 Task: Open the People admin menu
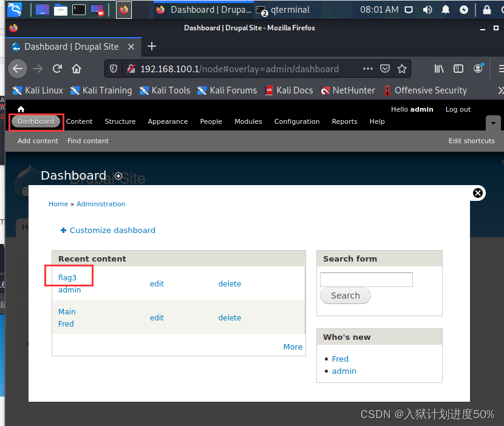[x=211, y=121]
